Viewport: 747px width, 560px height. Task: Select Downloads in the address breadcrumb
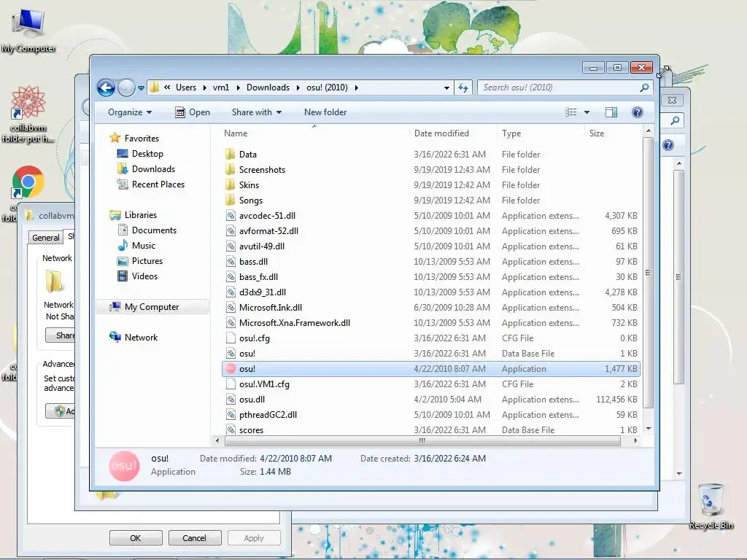pos(268,87)
